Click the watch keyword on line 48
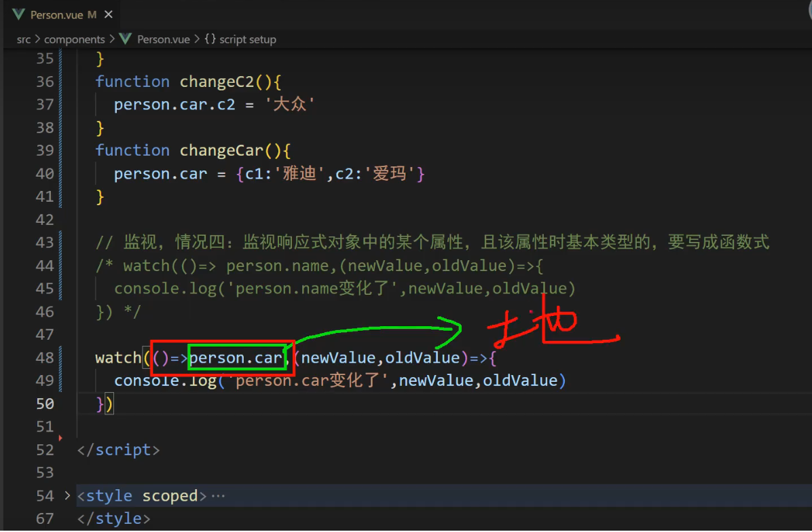This screenshot has height=532, width=812. [x=119, y=358]
